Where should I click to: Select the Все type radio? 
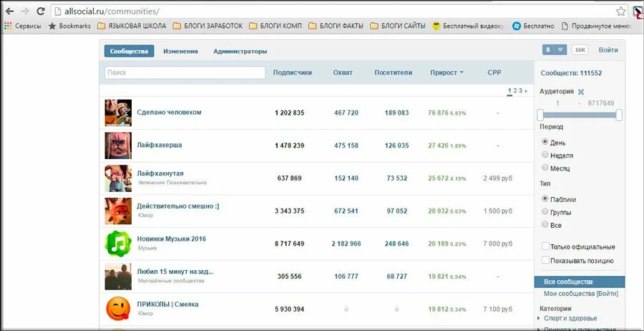(545, 224)
